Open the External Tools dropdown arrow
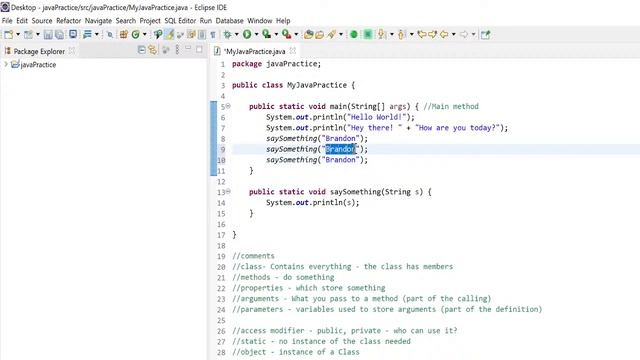Viewport: 640px width, 360px height. click(296, 35)
